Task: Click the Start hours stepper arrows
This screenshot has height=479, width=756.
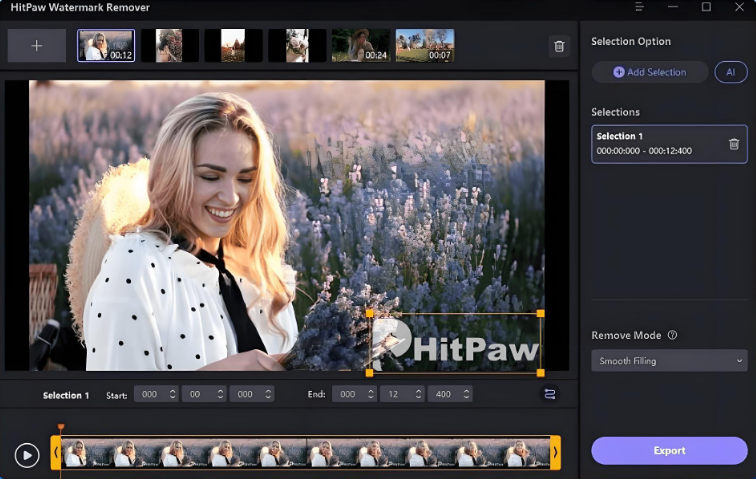Action: (173, 395)
